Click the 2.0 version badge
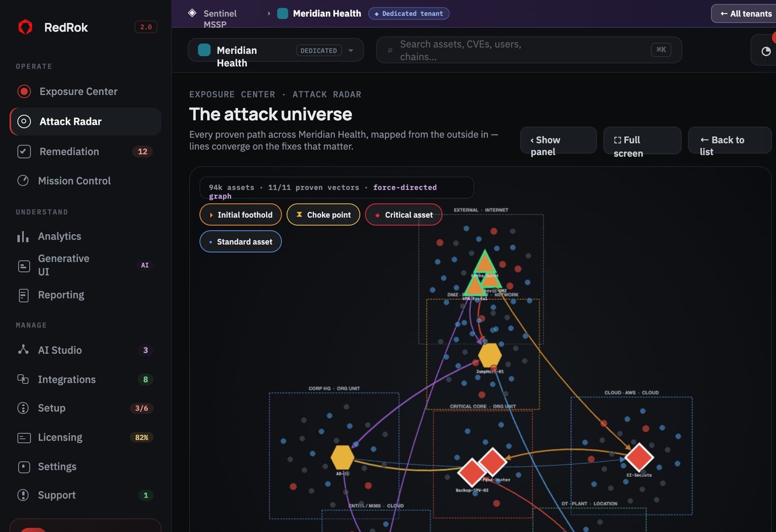The width and height of the screenshot is (776, 532). [x=146, y=27]
